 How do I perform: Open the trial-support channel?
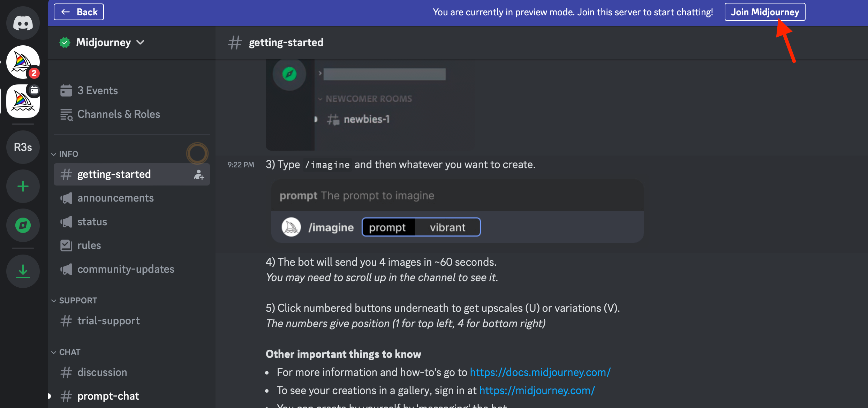click(x=108, y=321)
